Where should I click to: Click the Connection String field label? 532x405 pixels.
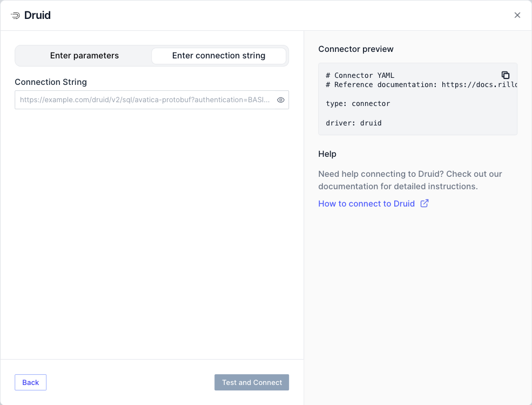[x=51, y=82]
